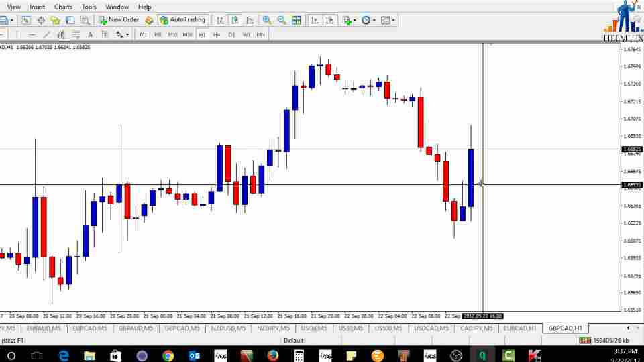Select the W1 timeframe

pyautogui.click(x=246, y=34)
